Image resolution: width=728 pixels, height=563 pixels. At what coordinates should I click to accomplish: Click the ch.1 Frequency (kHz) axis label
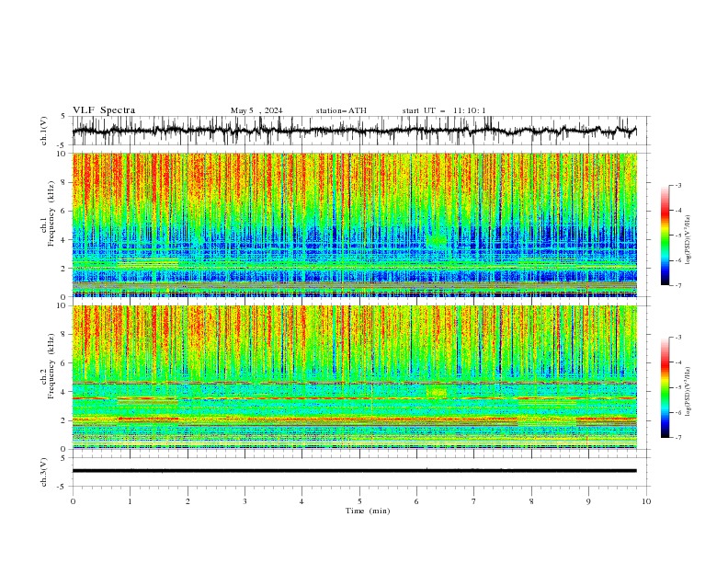(48, 213)
